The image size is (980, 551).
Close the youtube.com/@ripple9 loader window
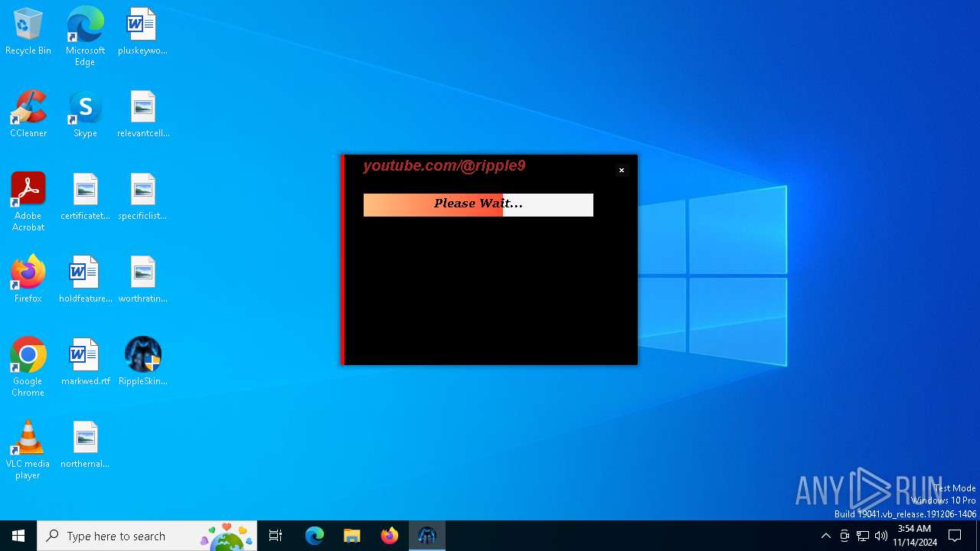pos(622,171)
